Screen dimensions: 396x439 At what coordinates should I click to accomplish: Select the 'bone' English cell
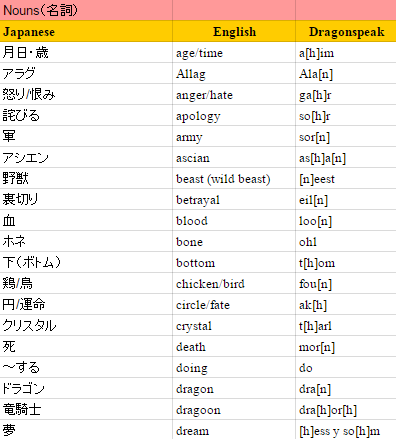(x=234, y=241)
